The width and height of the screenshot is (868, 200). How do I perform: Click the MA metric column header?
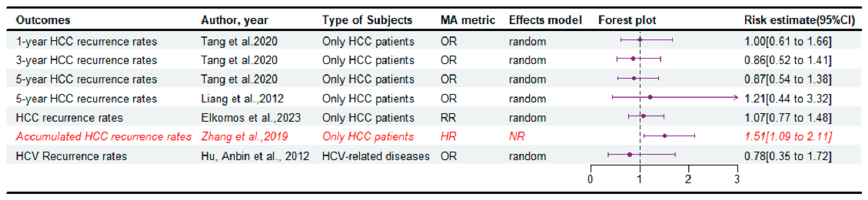(x=467, y=20)
